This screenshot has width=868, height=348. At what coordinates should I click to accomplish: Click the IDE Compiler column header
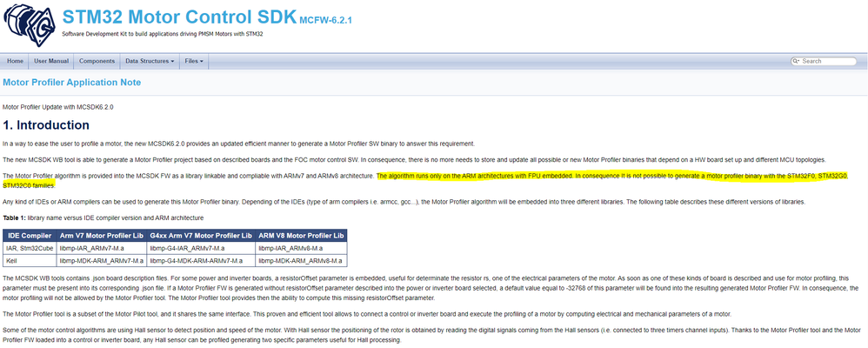click(x=30, y=236)
